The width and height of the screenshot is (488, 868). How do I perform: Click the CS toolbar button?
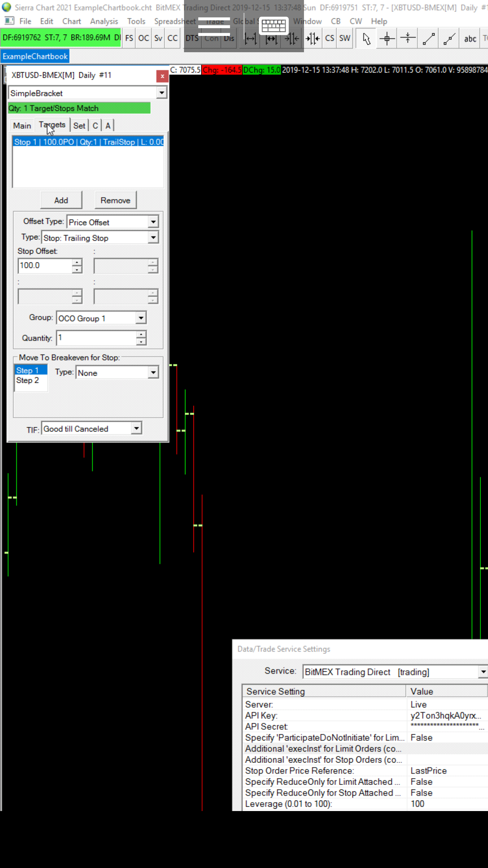[329, 38]
